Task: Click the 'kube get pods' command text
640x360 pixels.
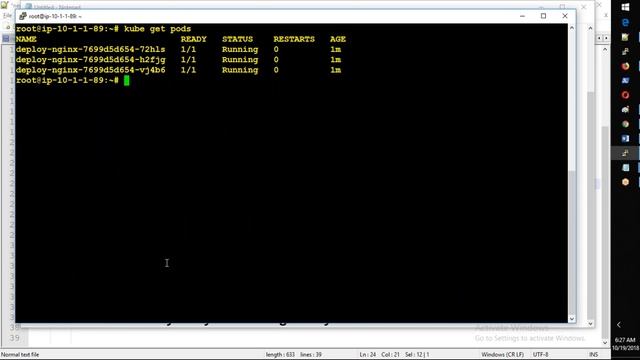Action: tap(158, 29)
